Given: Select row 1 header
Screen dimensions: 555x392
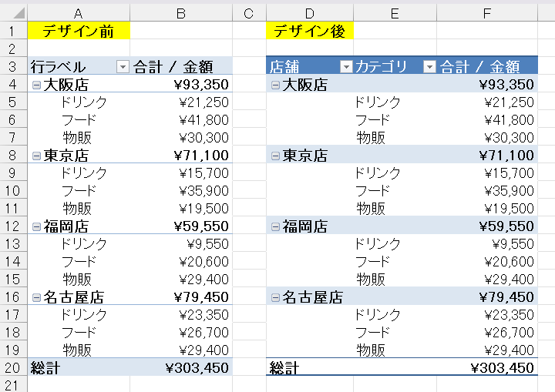Looking at the screenshot, I should click(13, 31).
